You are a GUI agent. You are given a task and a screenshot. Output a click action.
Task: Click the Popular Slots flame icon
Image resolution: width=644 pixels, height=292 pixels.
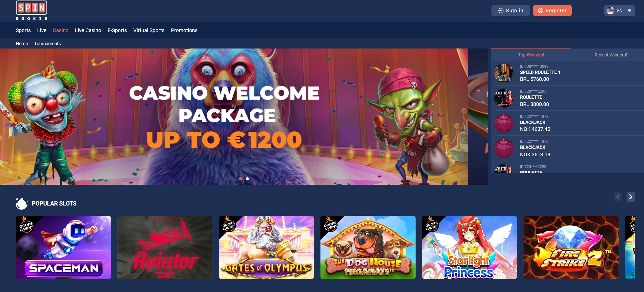click(22, 203)
